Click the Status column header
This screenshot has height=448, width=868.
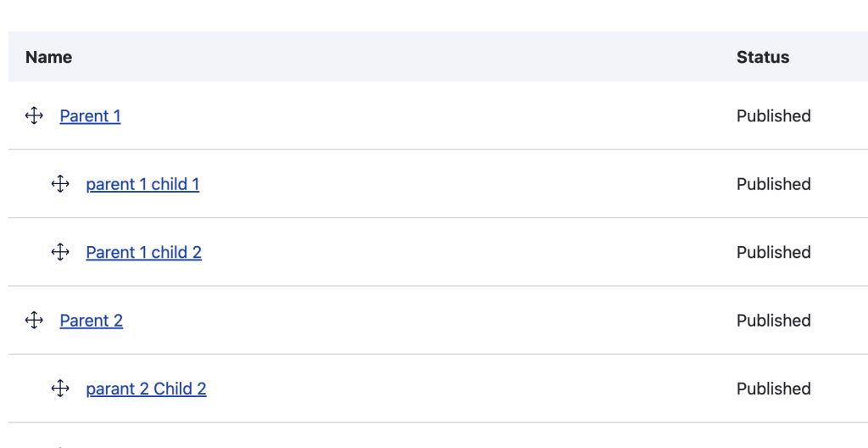[x=762, y=57]
